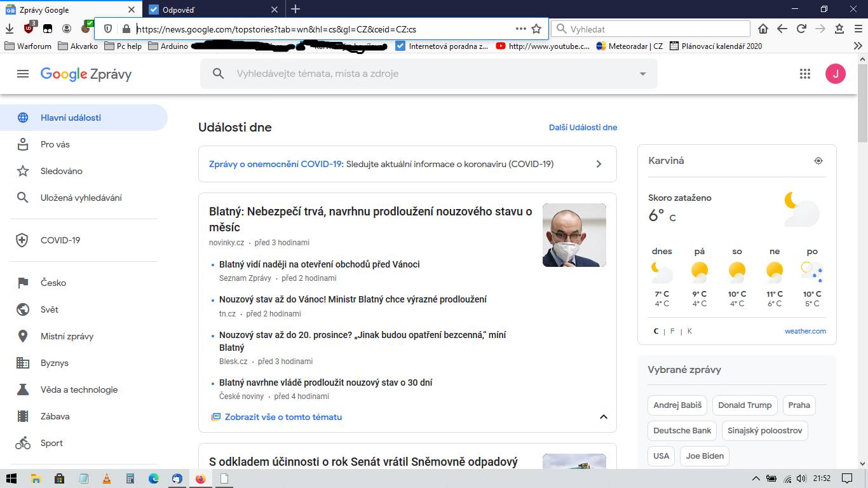The width and height of the screenshot is (868, 488).
Task: Show hidden system tray icons
Action: pos(756,478)
